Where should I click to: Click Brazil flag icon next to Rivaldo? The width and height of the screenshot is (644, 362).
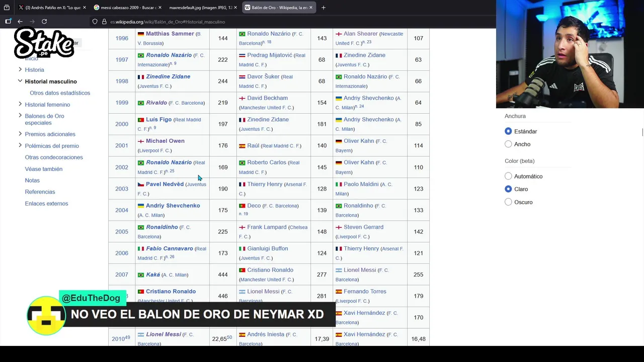[141, 103]
